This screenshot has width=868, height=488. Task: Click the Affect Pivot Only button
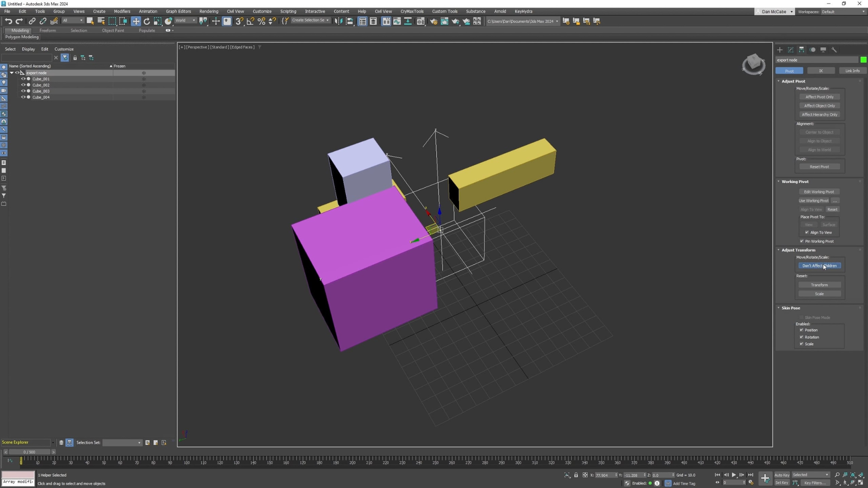[x=819, y=97]
